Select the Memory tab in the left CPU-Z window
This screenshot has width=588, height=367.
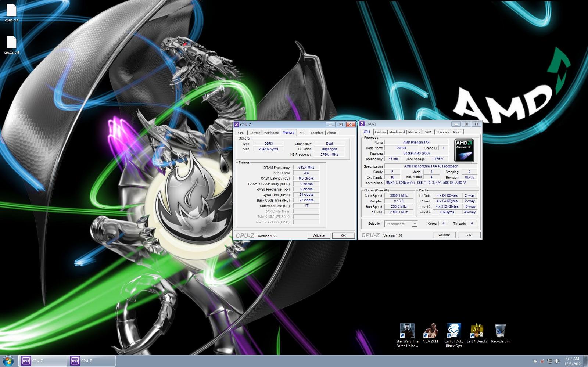(288, 133)
